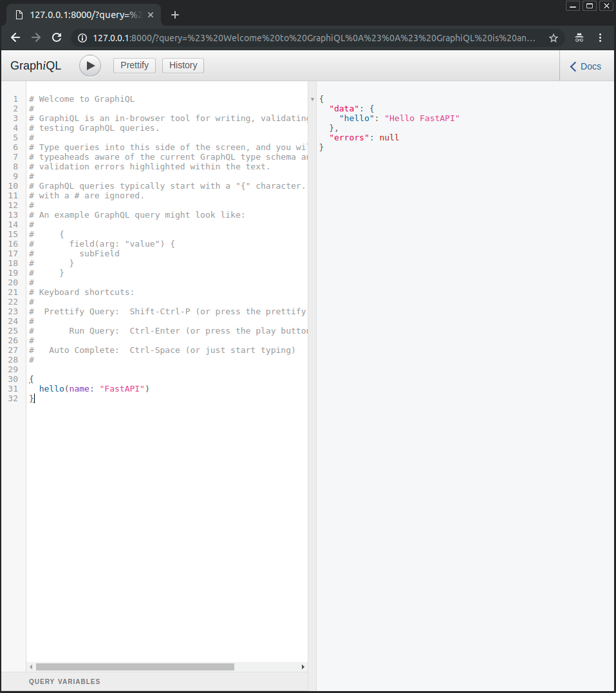Viewport: 616px width, 693px height.
Task: Click the browser forward arrow
Action: 36,38
